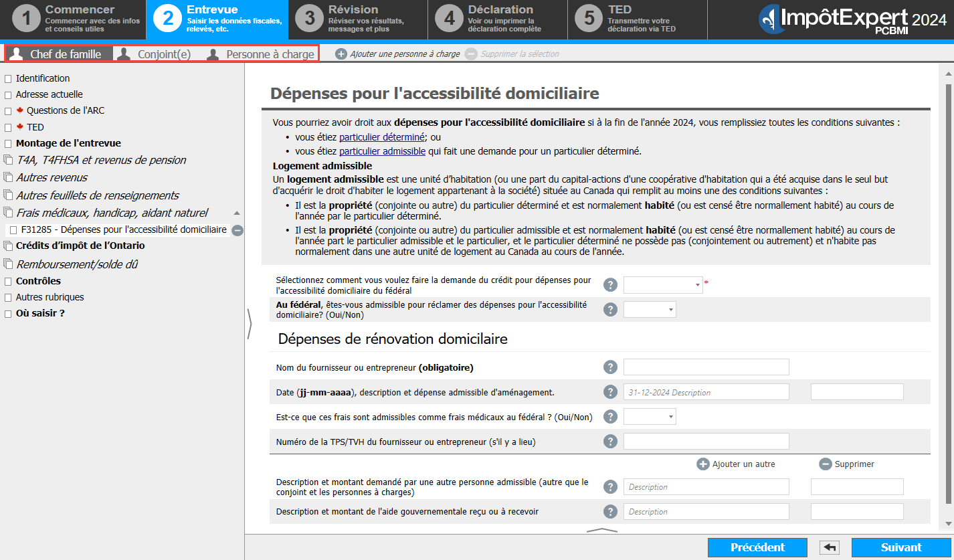Click the TPS/TVH number input field

pos(706,442)
